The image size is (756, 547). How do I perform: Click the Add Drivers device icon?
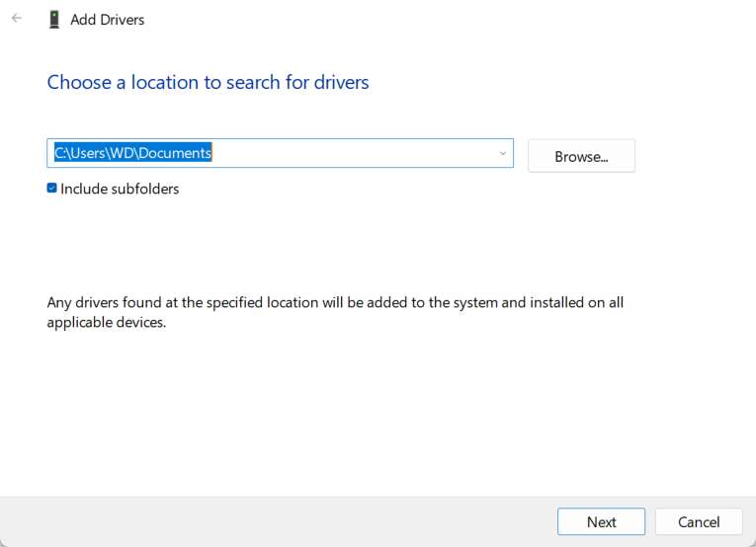point(54,20)
